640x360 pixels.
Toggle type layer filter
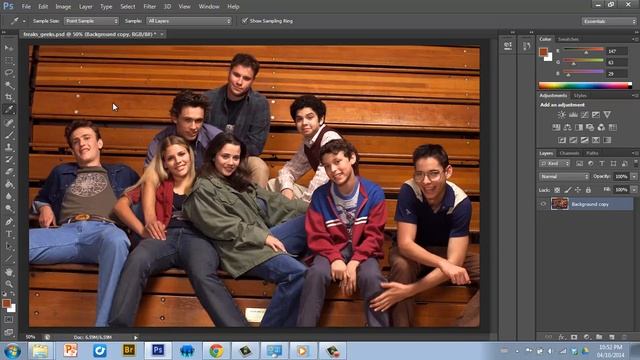pos(602,163)
